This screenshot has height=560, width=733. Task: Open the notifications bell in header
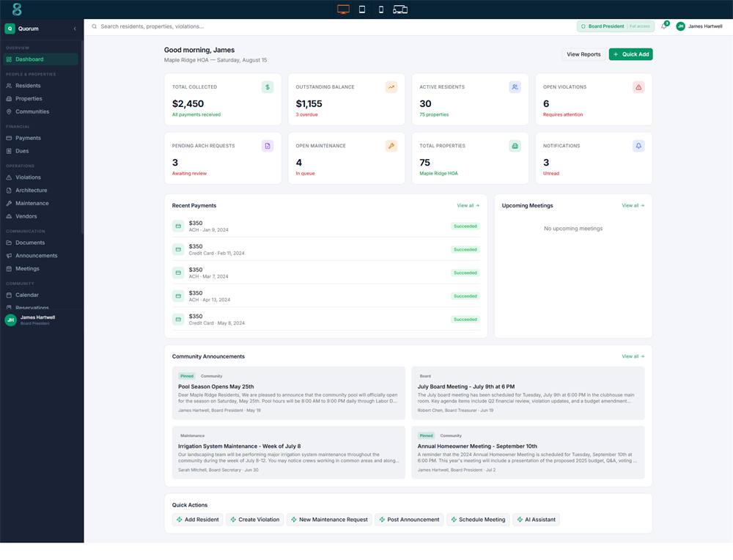(664, 26)
